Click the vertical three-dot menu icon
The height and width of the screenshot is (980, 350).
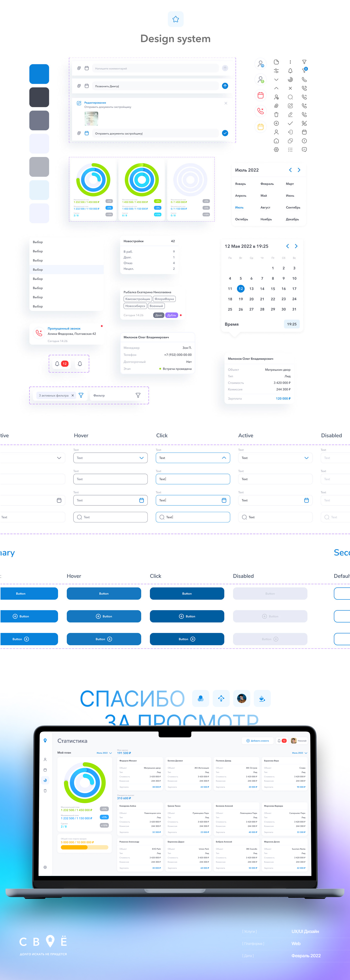[x=290, y=62]
